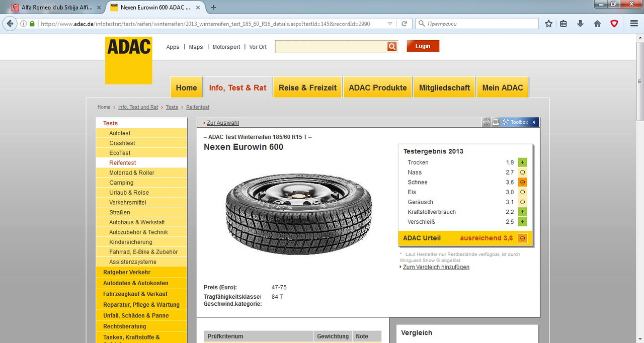Select the Reise & Freizeit tab
Screen dimensions: 644x343
point(307,88)
